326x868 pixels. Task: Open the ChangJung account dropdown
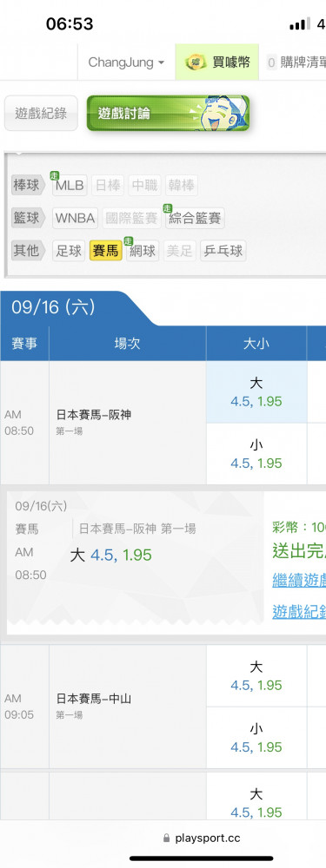click(126, 62)
